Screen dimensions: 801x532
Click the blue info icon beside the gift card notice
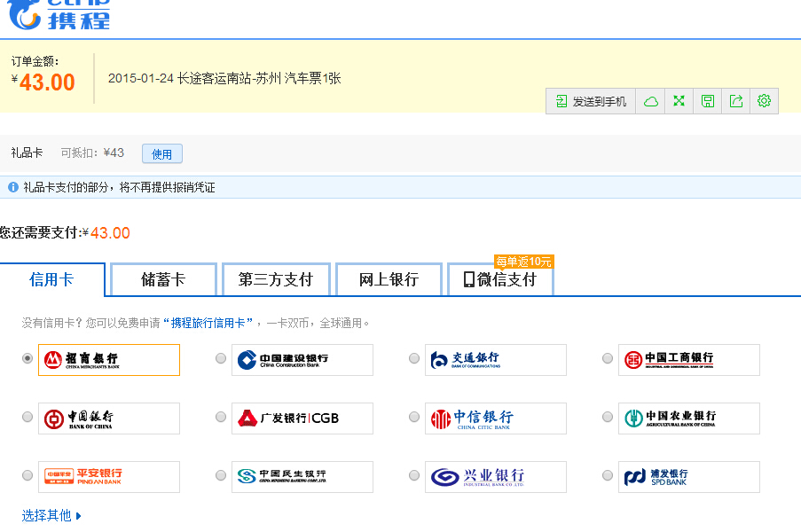tap(13, 187)
